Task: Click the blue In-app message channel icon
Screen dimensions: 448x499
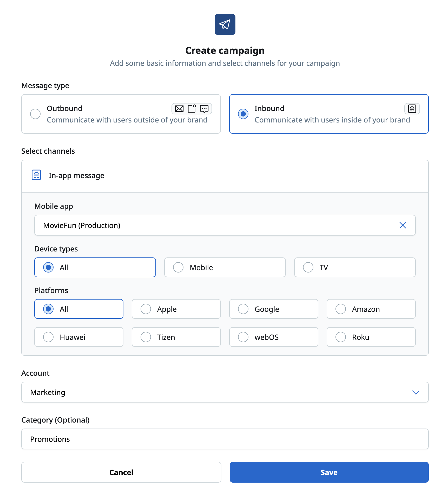Action: (36, 175)
